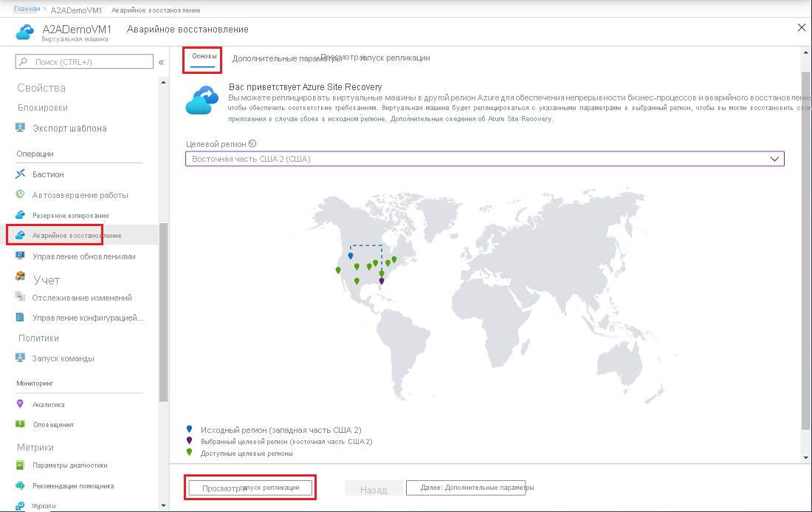
Task: Click the Просмотр и запуск репликации button
Action: click(x=251, y=488)
